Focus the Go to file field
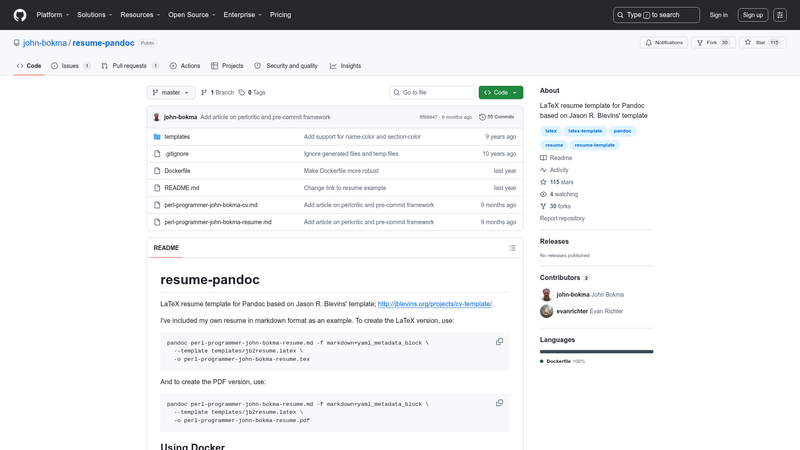The height and width of the screenshot is (450, 800). pyautogui.click(x=432, y=92)
